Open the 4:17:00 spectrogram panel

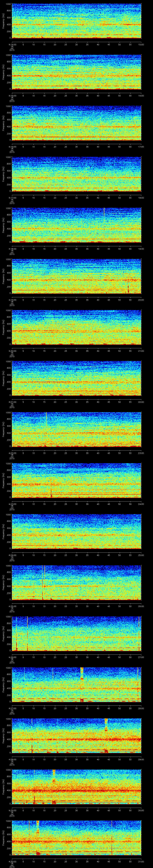[77, 174]
